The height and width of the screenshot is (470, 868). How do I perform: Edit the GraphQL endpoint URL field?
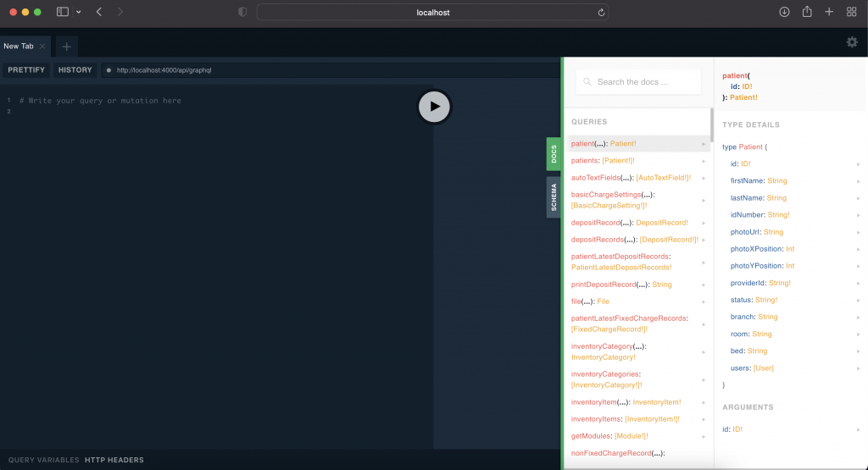click(x=330, y=70)
